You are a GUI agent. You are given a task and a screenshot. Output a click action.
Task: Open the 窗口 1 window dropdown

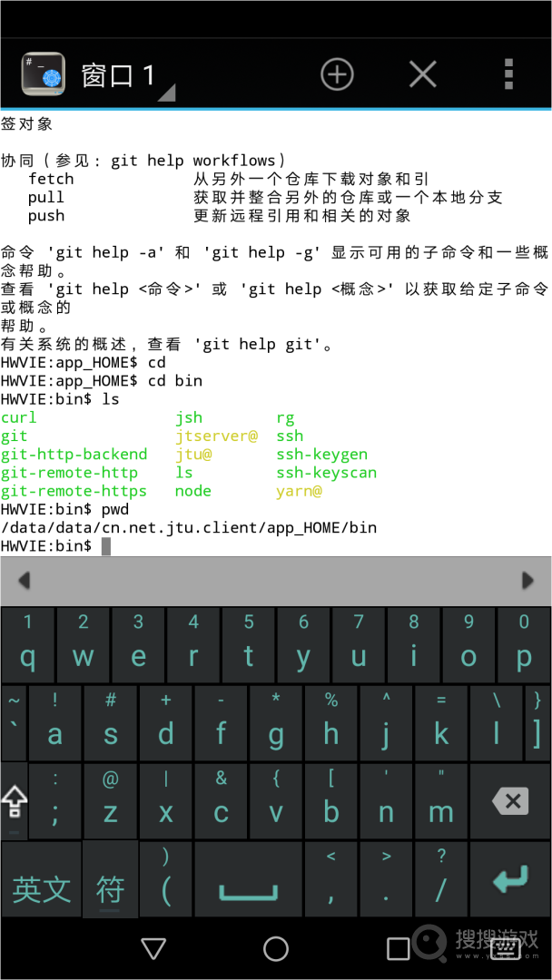coord(127,76)
